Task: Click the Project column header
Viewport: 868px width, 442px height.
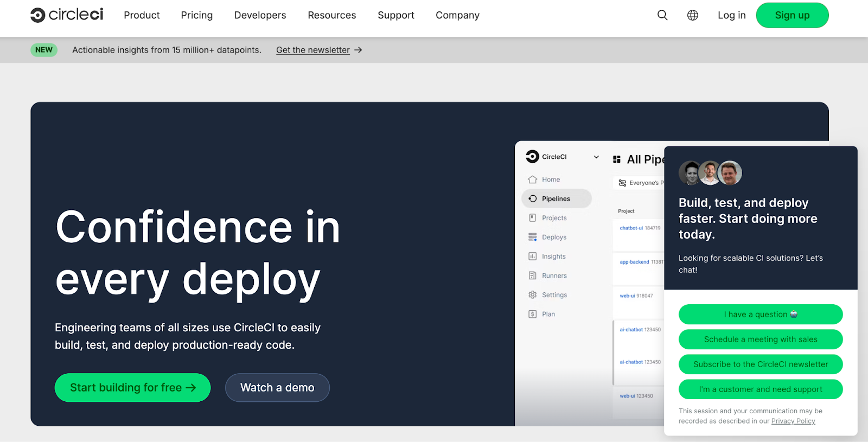Action: pos(626,211)
